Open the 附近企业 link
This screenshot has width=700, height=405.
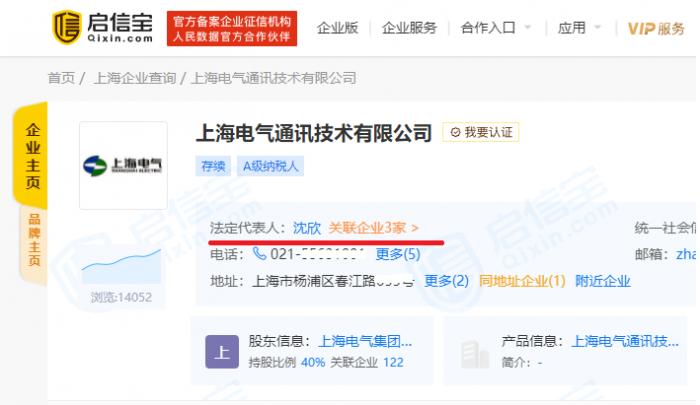point(603,281)
